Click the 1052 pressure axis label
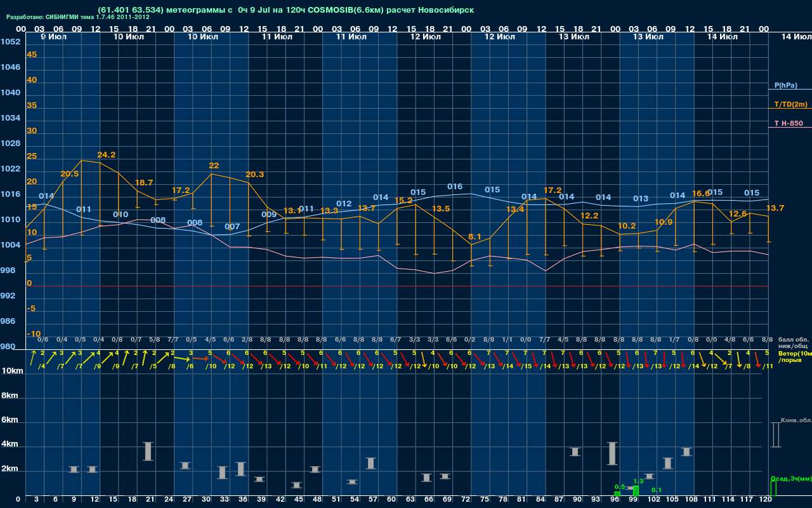 point(10,42)
